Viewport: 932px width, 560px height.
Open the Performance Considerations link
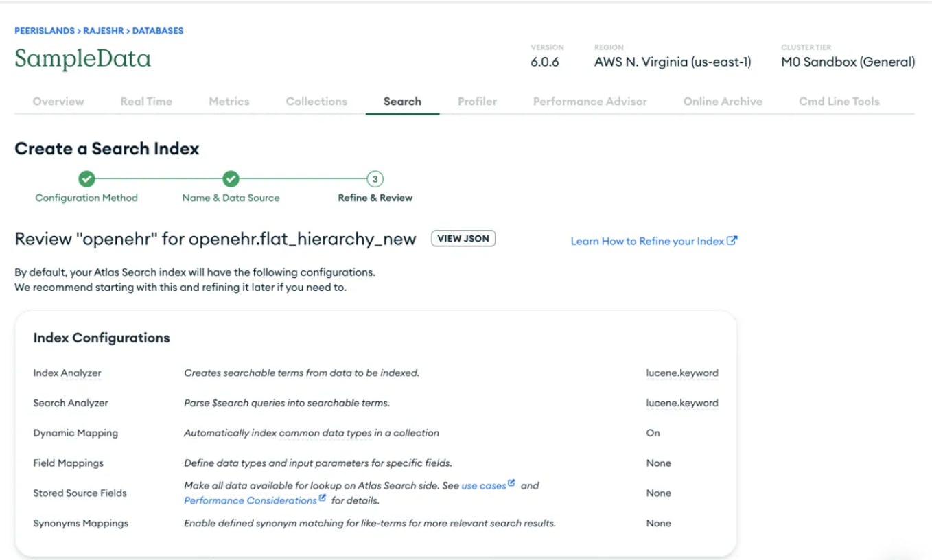pyautogui.click(x=250, y=501)
